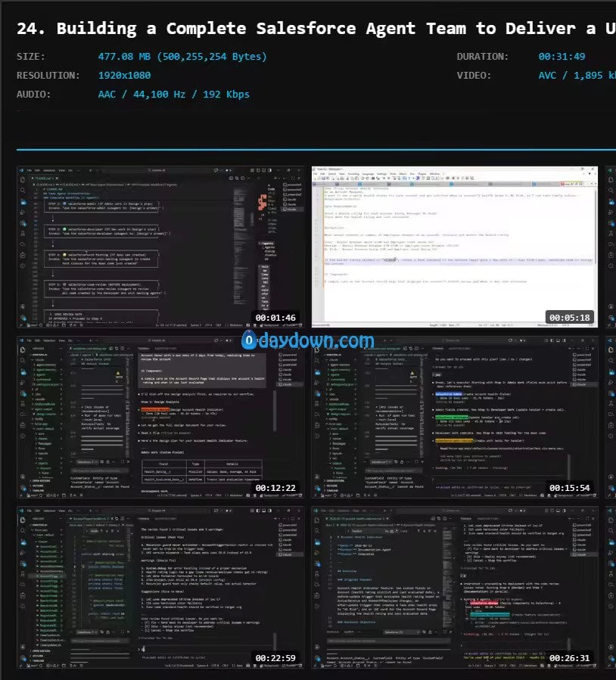Select the video codec value starting "AVC / 1,895"
This screenshot has height=680, width=616.
pyautogui.click(x=577, y=76)
